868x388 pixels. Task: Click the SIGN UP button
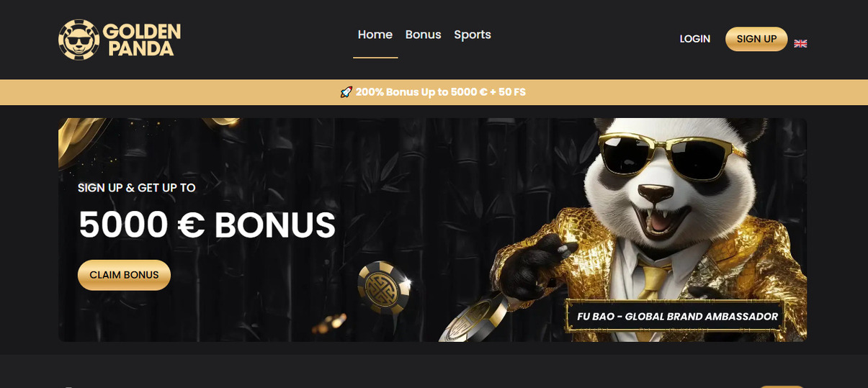coord(756,39)
